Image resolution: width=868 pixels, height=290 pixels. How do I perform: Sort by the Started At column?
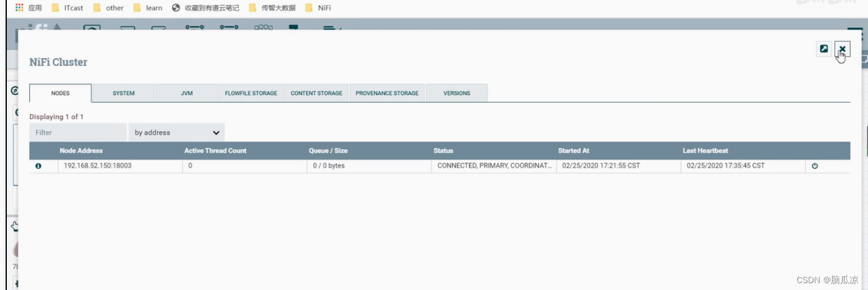point(573,150)
